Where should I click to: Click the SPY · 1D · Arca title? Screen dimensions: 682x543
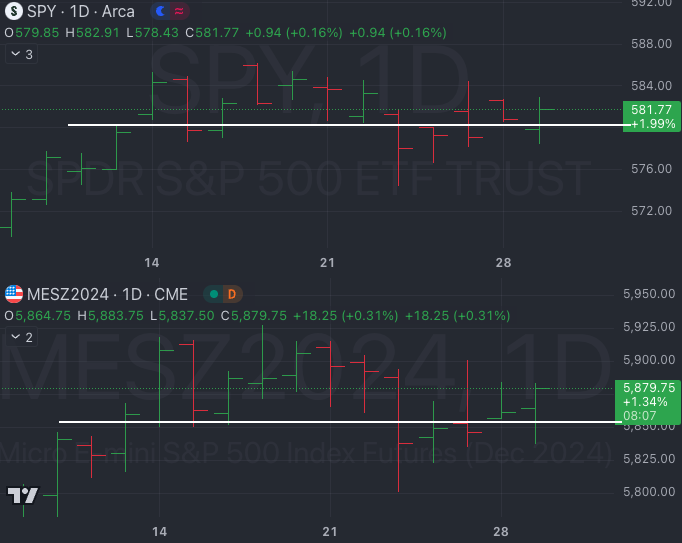(x=83, y=12)
